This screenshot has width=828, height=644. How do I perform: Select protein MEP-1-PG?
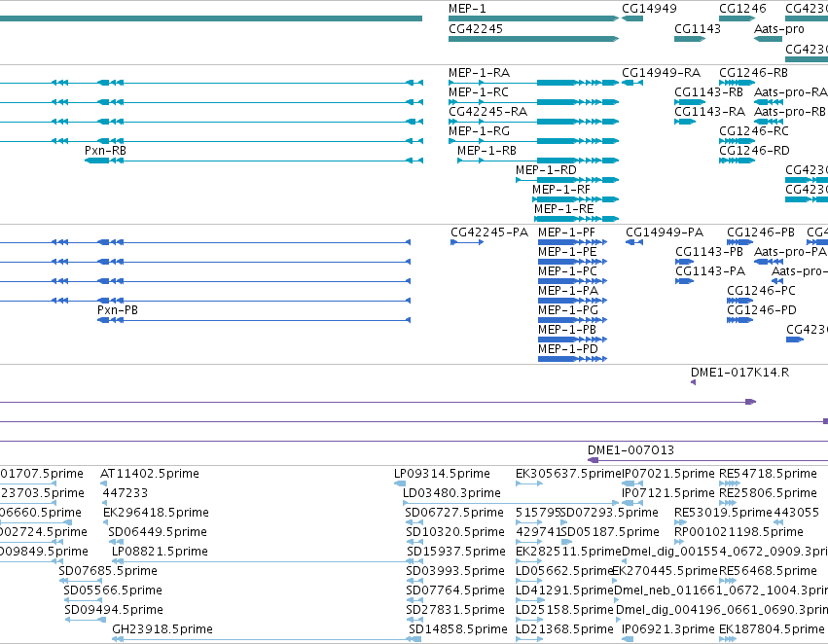pyautogui.click(x=568, y=311)
